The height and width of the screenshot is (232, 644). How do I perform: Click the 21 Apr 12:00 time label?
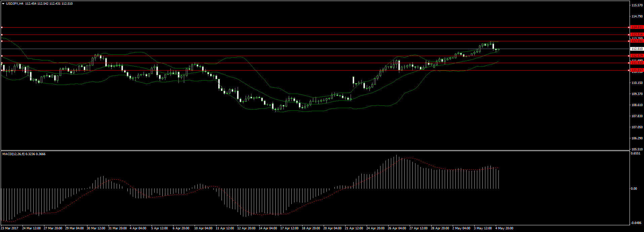pos(354,228)
